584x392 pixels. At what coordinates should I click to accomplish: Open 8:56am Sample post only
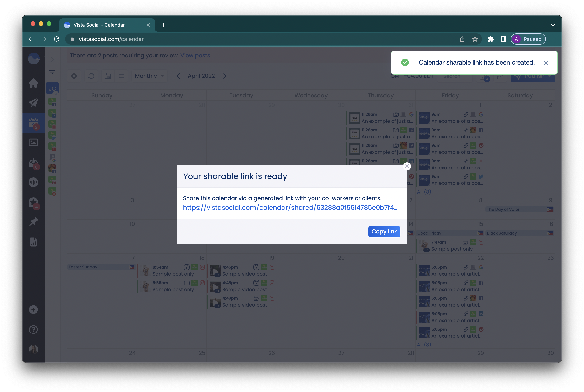click(x=172, y=286)
